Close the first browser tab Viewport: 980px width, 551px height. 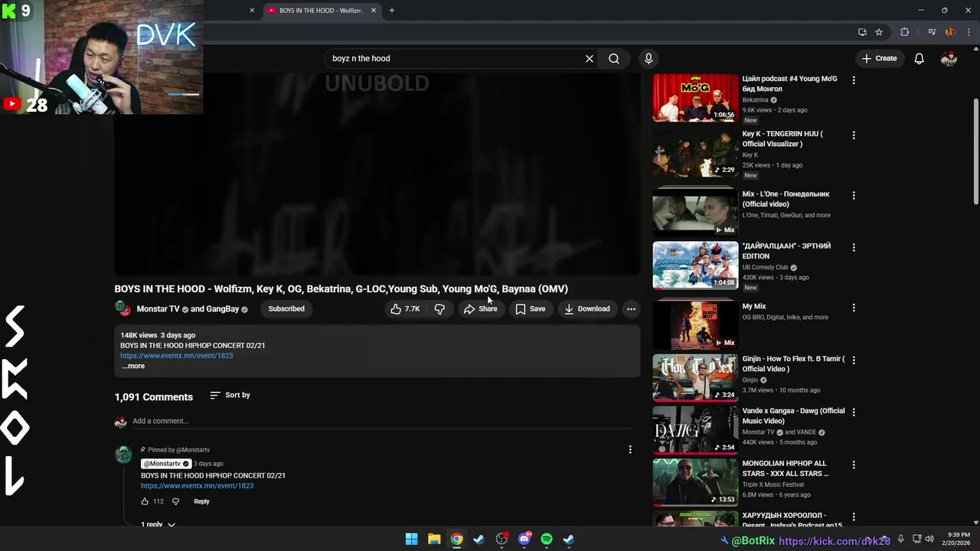(252, 10)
